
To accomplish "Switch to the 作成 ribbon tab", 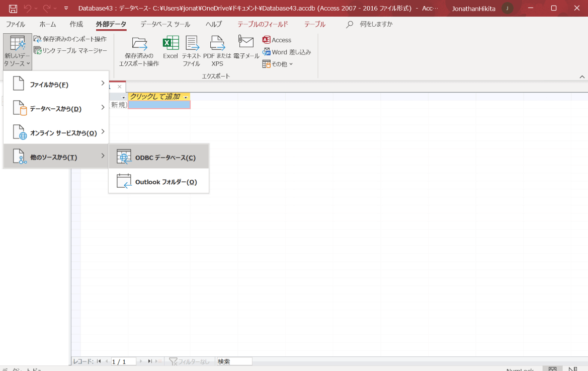I will click(x=76, y=24).
